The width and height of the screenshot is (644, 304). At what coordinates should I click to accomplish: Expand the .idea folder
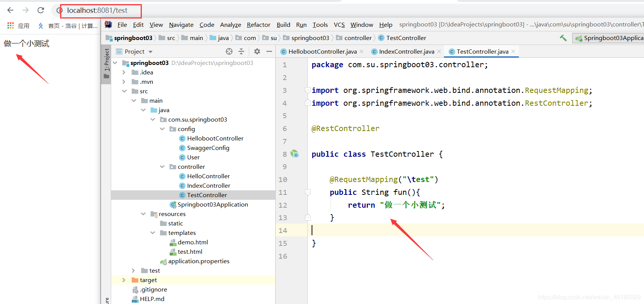click(x=124, y=72)
